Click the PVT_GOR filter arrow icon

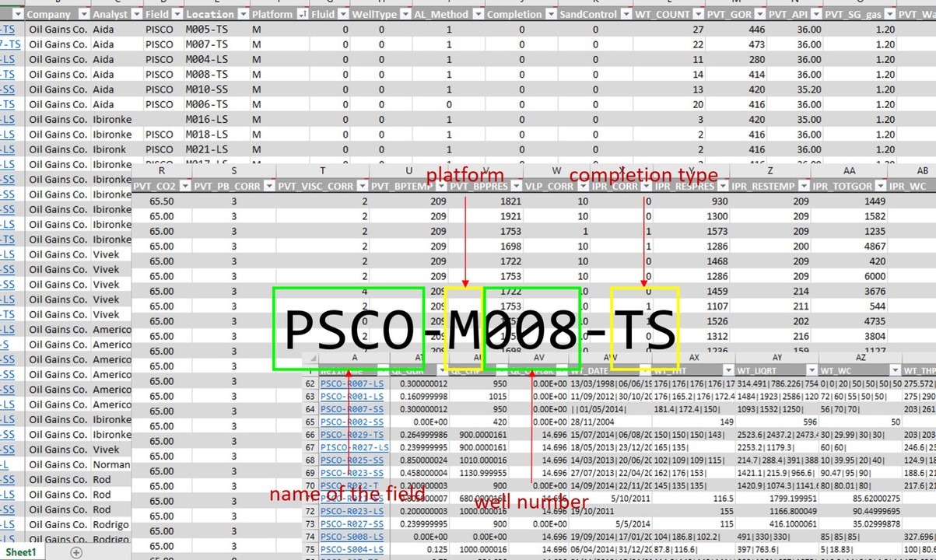point(759,15)
